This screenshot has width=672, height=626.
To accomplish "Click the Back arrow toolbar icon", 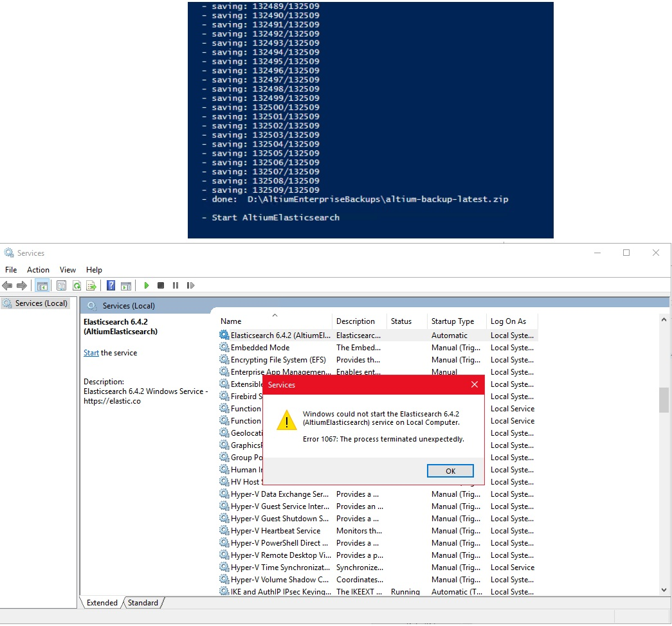I will coord(7,285).
